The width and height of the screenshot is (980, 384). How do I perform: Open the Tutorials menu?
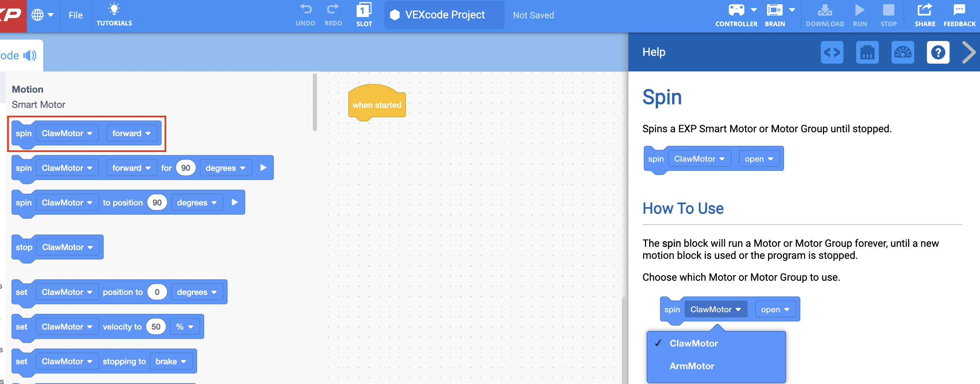pyautogui.click(x=114, y=14)
